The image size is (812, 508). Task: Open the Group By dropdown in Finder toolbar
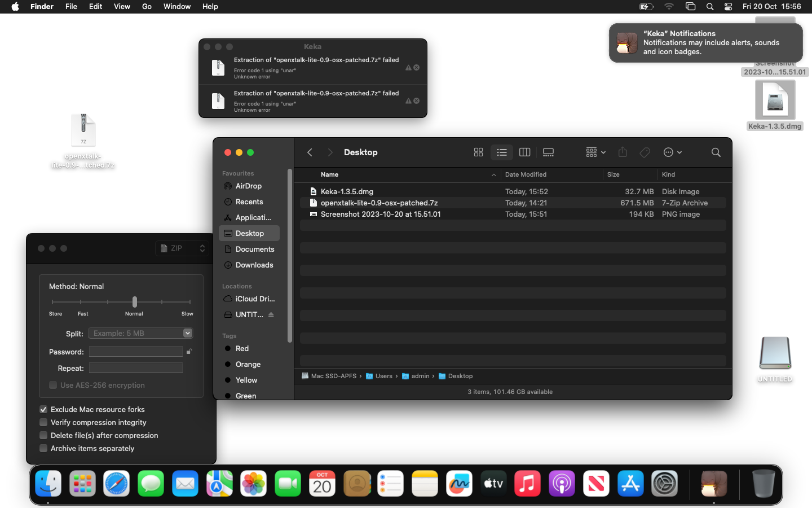pos(595,152)
